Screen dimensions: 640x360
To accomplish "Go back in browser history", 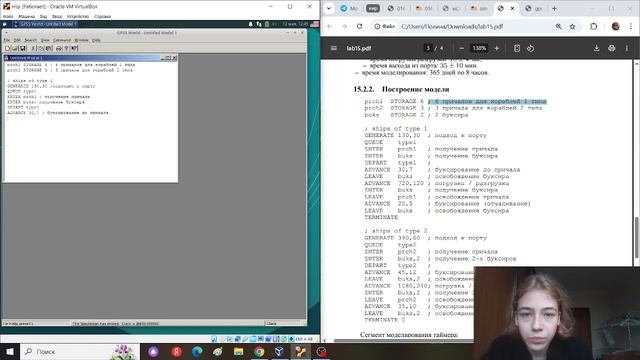I will pyautogui.click(x=330, y=26).
